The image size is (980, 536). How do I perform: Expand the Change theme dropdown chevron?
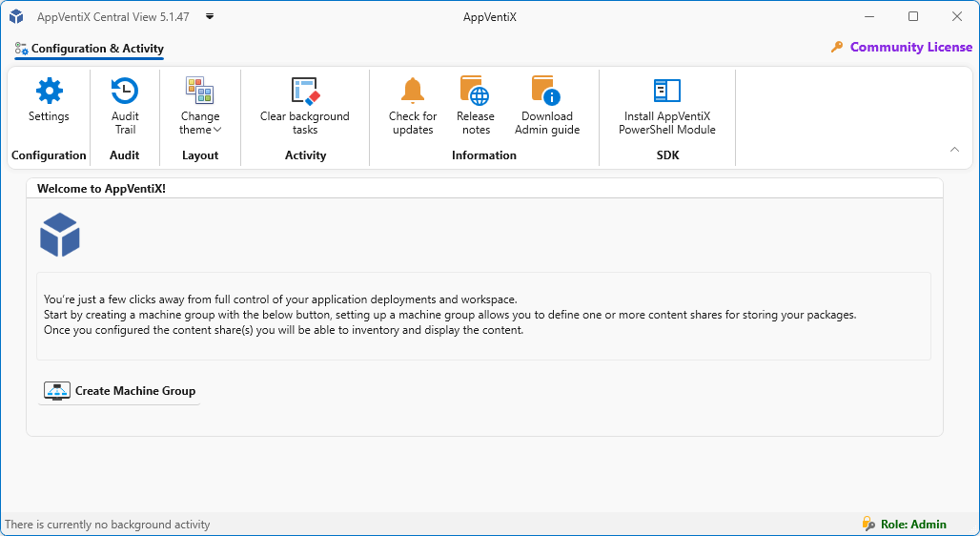pyautogui.click(x=217, y=130)
